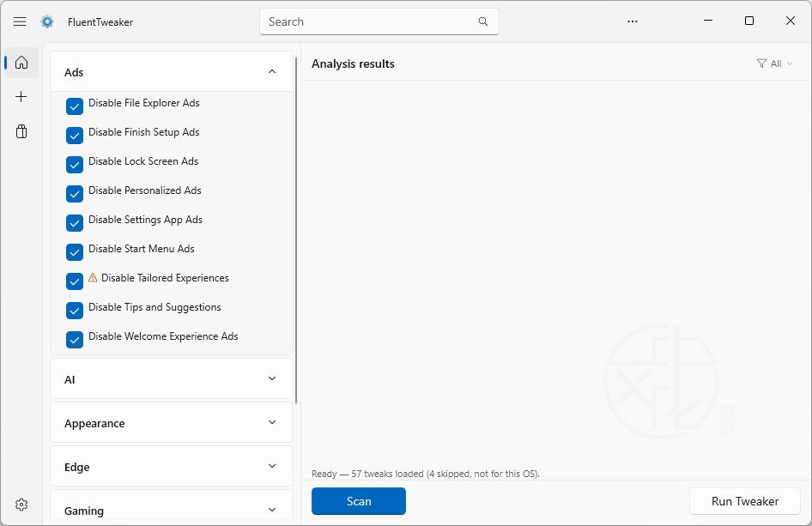Viewport: 812px width, 526px height.
Task: Open the hamburger navigation menu
Action: [x=20, y=21]
